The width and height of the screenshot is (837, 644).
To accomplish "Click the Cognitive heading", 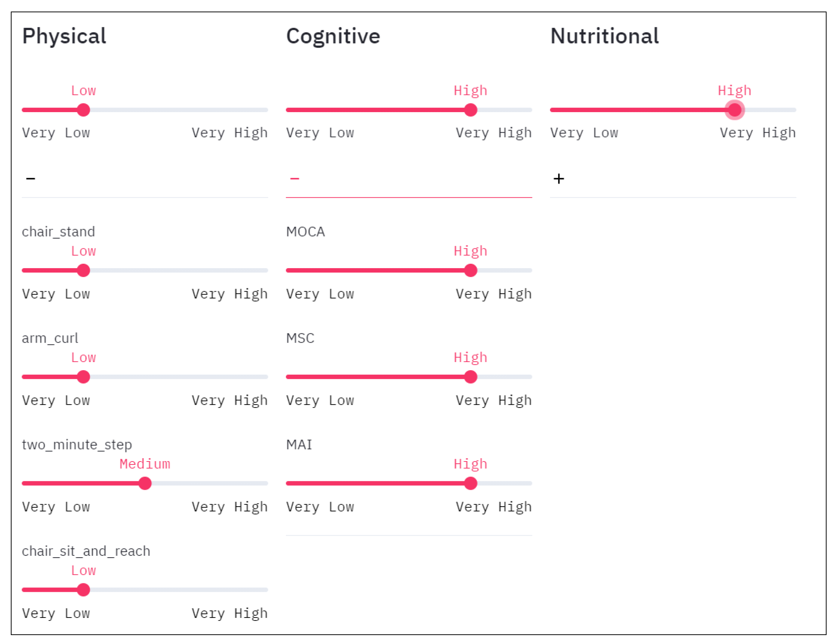I will tap(333, 37).
